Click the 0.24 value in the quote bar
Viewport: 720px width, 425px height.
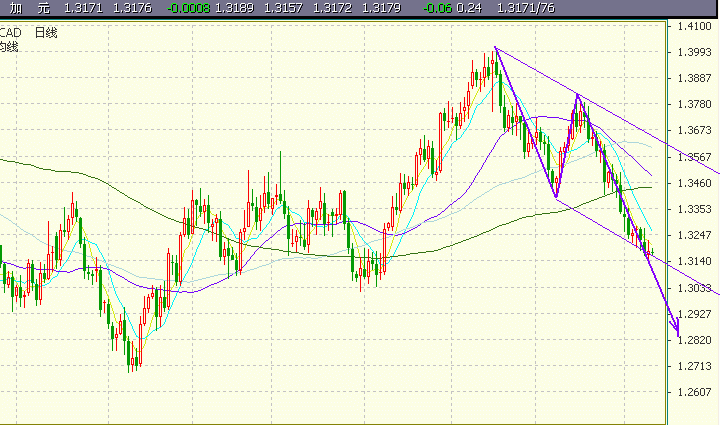coord(469,8)
